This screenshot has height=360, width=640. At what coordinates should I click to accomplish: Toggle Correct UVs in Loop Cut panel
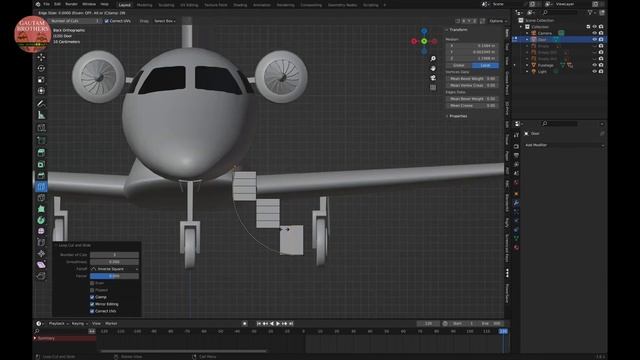pos(92,311)
